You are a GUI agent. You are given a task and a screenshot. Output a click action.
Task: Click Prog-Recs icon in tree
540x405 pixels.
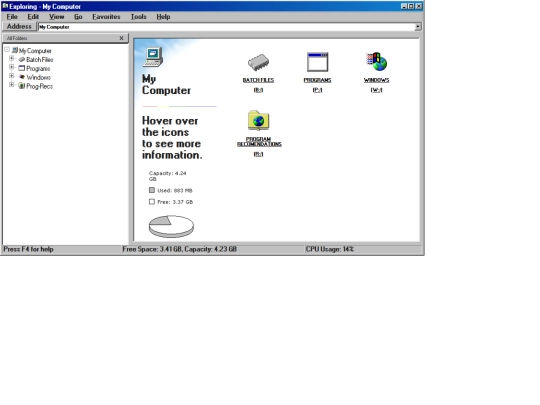[x=22, y=86]
